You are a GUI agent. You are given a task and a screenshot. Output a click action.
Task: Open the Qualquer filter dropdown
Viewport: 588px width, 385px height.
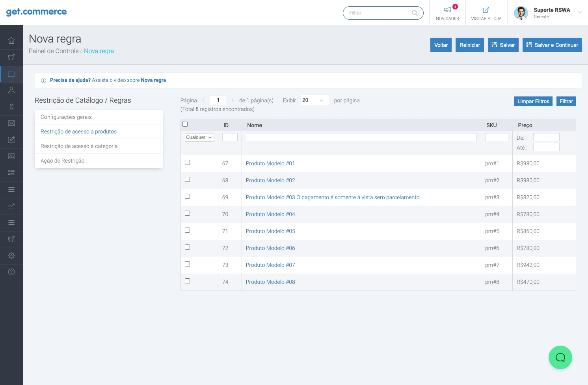pyautogui.click(x=199, y=137)
